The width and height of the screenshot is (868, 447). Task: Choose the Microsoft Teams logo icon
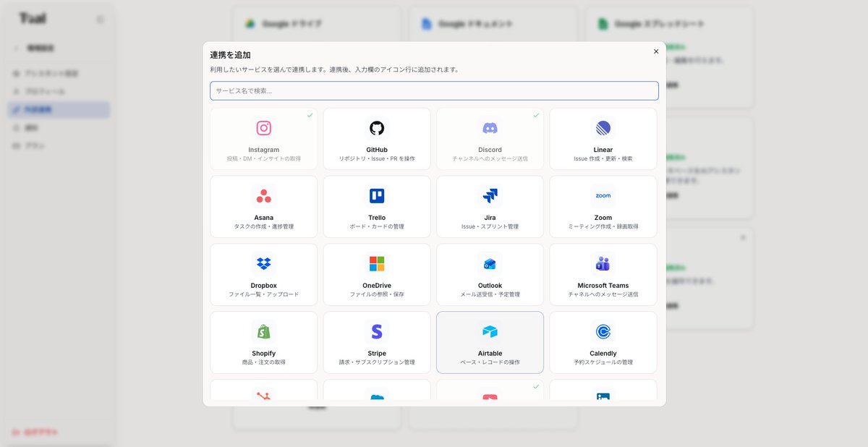pyautogui.click(x=603, y=264)
